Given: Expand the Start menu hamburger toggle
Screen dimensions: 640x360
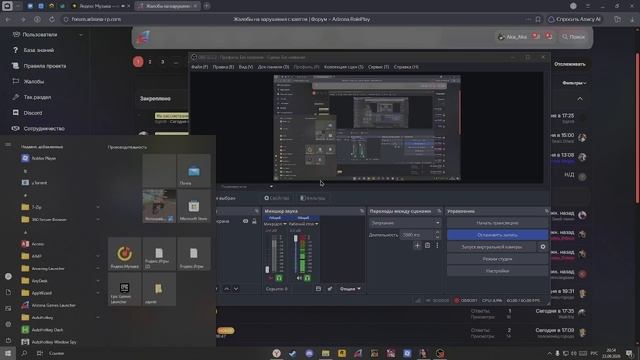Looking at the screenshot, I should (8, 144).
